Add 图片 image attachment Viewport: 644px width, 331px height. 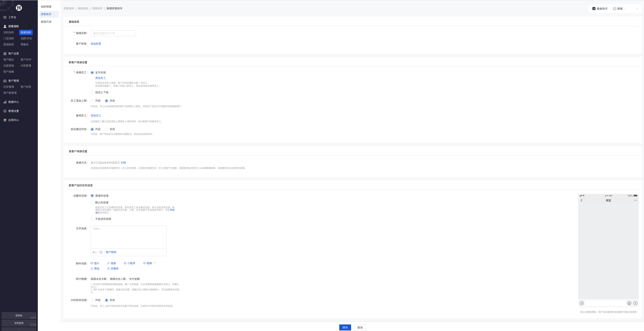coord(95,263)
